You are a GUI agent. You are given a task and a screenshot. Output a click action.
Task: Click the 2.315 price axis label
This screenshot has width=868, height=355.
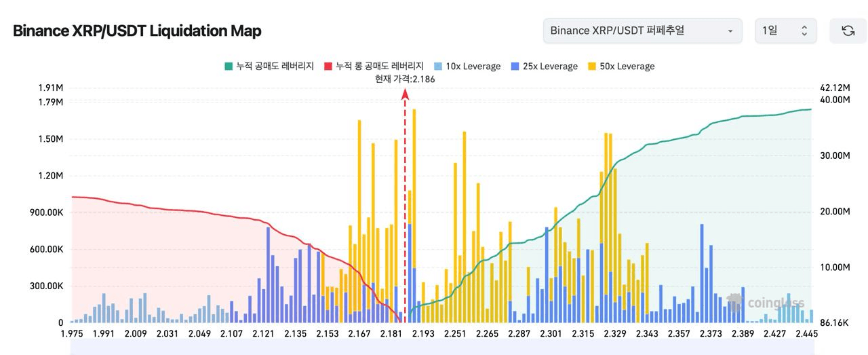583,334
